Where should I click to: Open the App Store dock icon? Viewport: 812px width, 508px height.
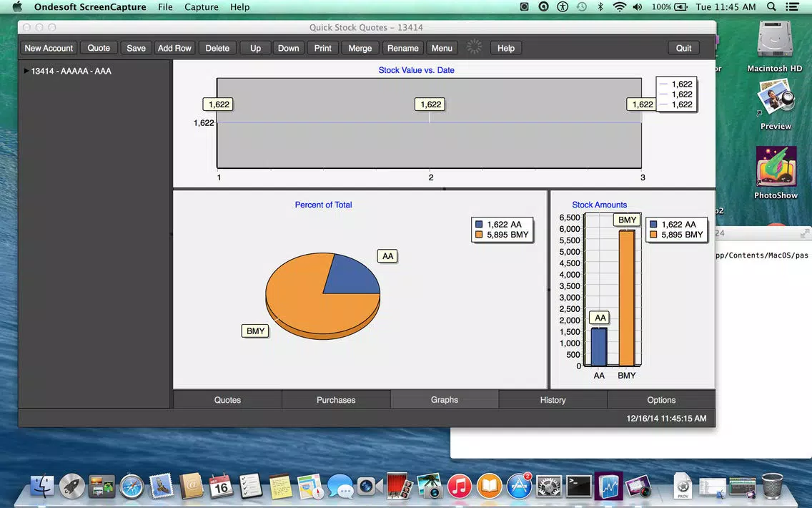(x=519, y=487)
